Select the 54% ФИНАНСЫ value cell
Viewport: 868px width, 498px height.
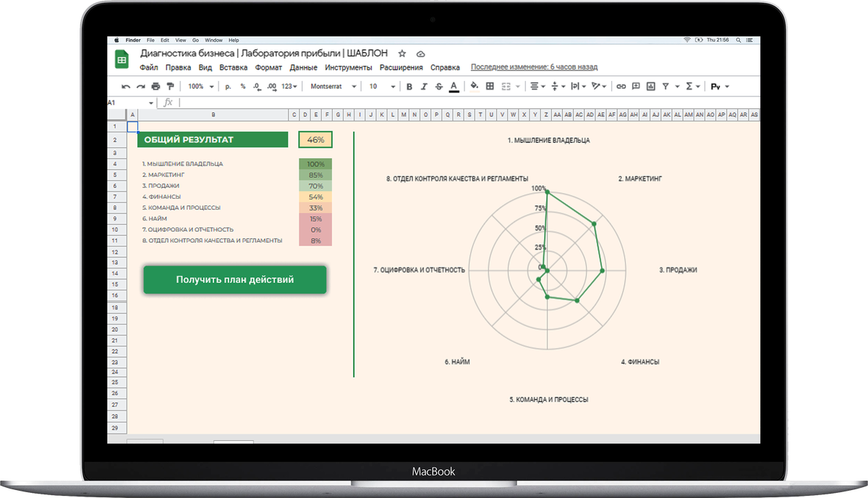coord(315,197)
